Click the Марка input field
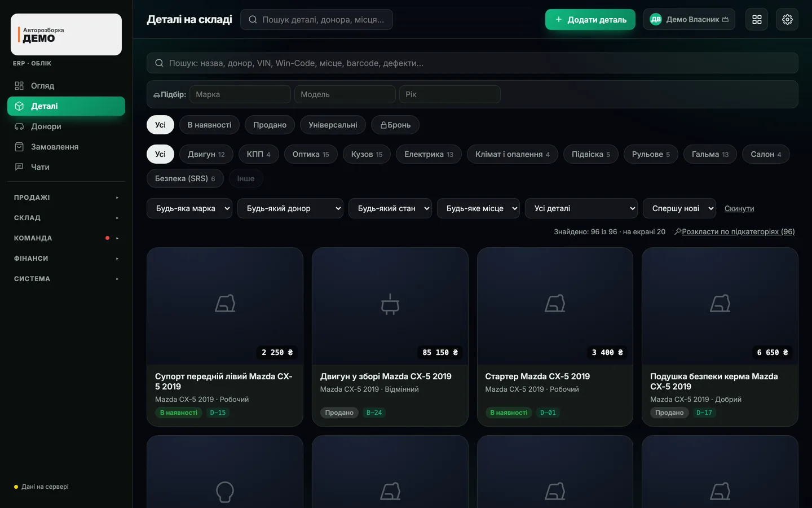Image resolution: width=812 pixels, height=508 pixels. (240, 94)
